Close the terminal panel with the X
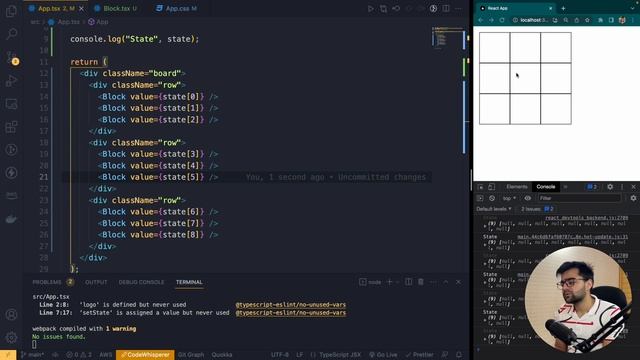The width and height of the screenshot is (640, 360). (x=458, y=282)
